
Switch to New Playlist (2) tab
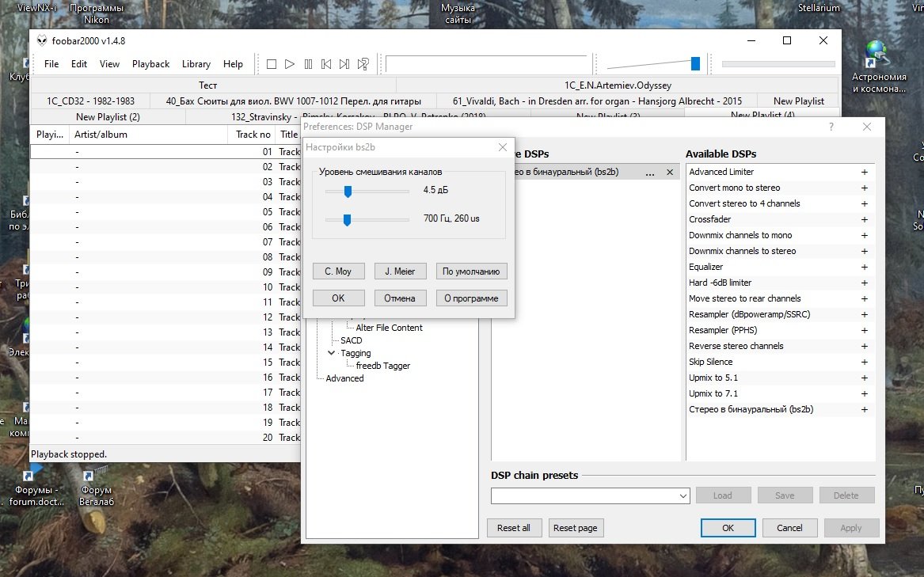click(x=108, y=116)
